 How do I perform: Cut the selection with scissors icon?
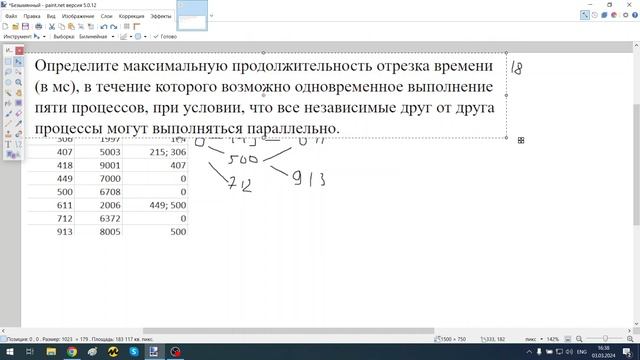52,27
